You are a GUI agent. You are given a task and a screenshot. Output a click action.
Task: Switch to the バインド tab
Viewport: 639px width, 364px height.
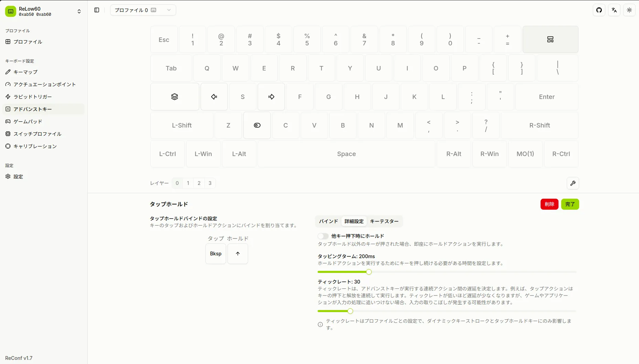click(328, 221)
